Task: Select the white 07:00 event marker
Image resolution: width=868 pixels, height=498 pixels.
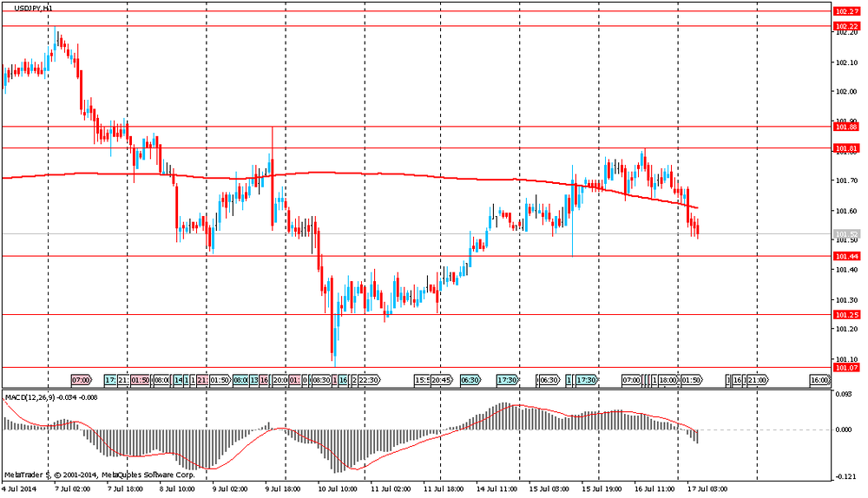Action: pyautogui.click(x=631, y=380)
